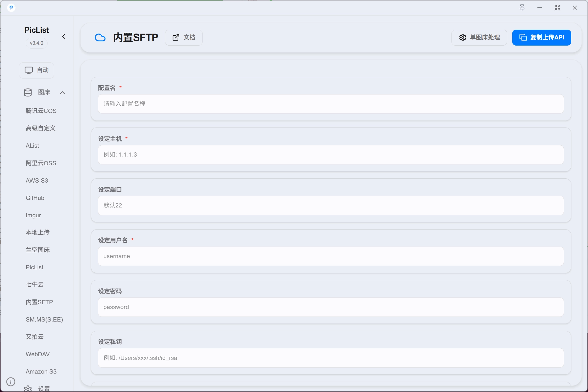Click the PicList app logo icon

pyautogui.click(x=11, y=8)
